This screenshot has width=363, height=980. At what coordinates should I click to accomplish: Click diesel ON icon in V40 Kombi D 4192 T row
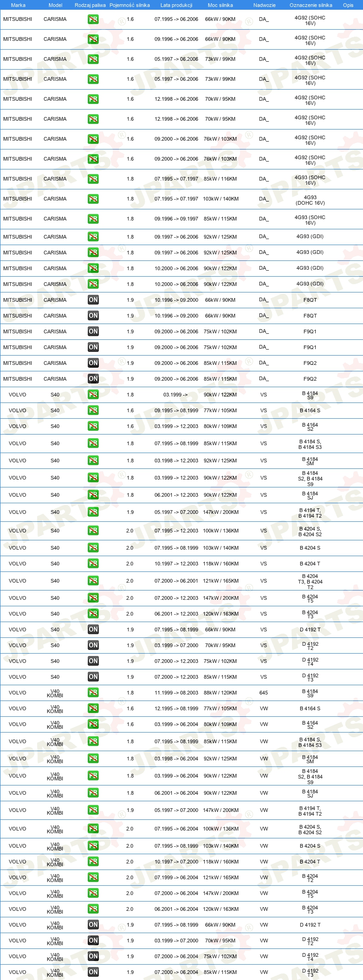pyautogui.click(x=93, y=925)
